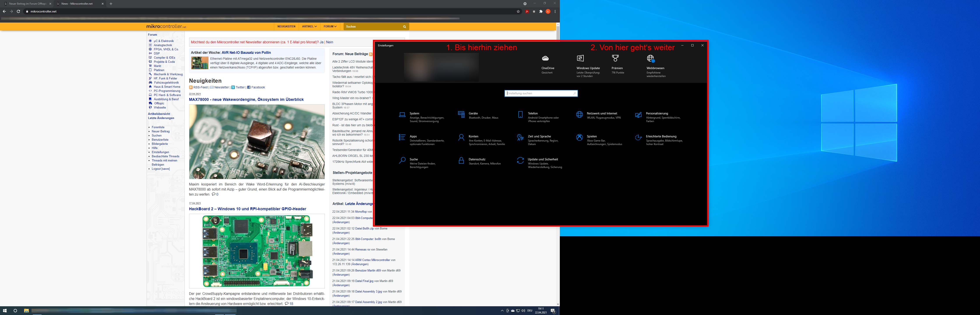Open Benutzerliste link in sidebar
This screenshot has width=980, height=315.
pos(160,140)
